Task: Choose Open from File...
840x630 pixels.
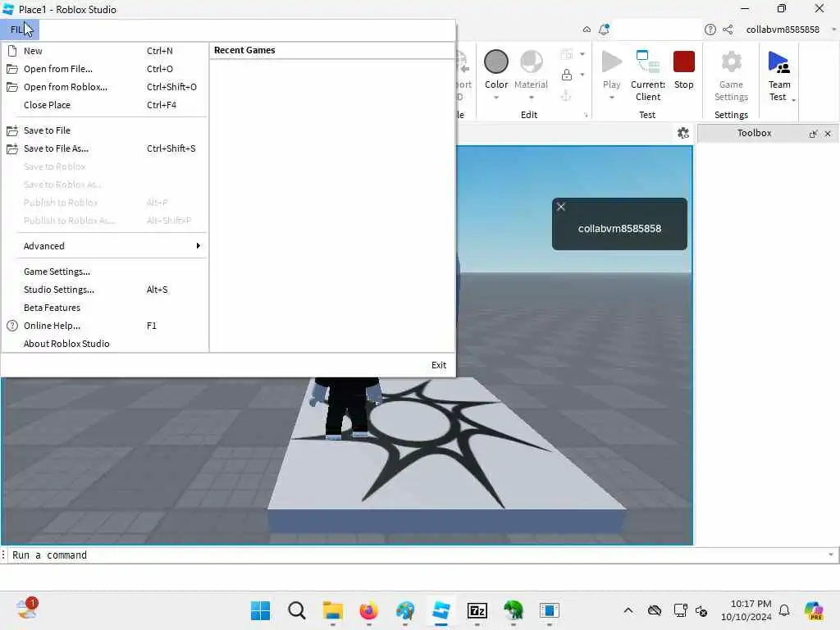Action: 105,69
